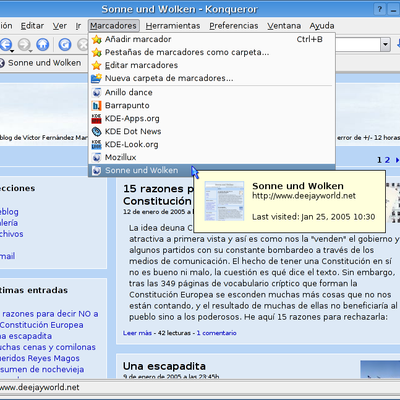Click the Ctrl+B shortcut label
This screenshot has height=400, width=400.
pos(310,39)
